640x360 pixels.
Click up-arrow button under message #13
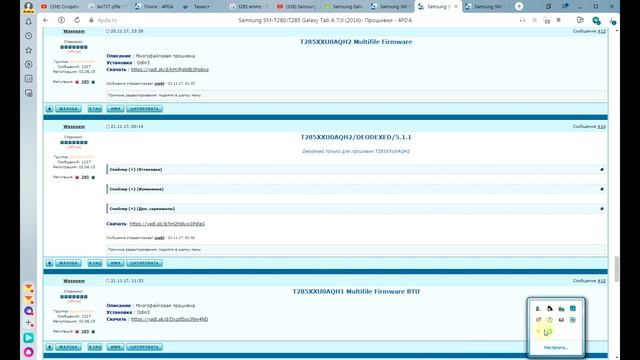(x=49, y=109)
